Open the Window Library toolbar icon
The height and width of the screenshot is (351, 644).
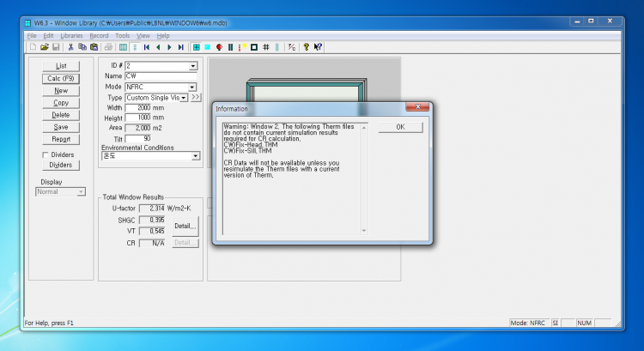point(197,47)
